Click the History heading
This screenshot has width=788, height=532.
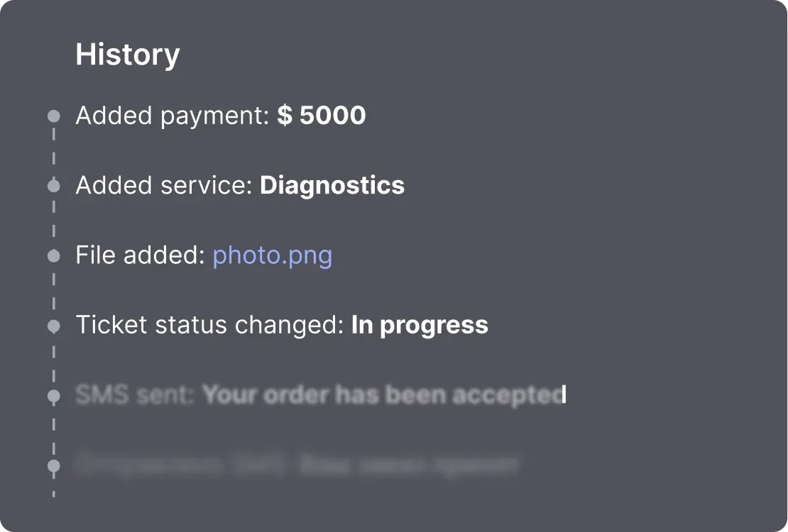128,55
